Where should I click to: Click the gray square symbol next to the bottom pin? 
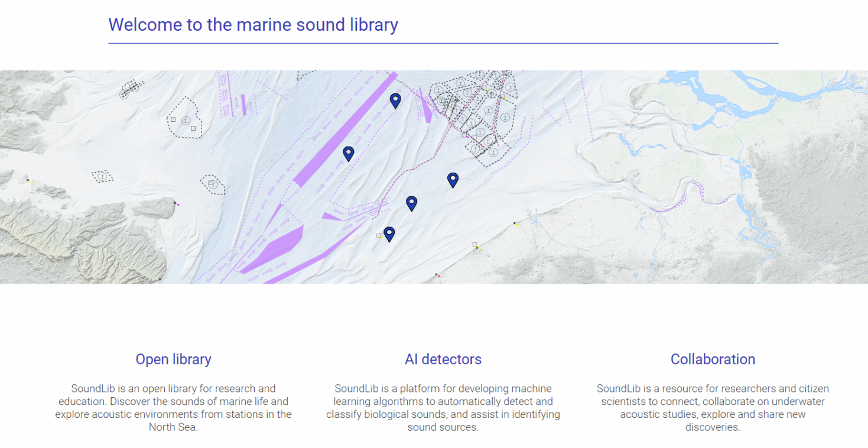pyautogui.click(x=378, y=235)
